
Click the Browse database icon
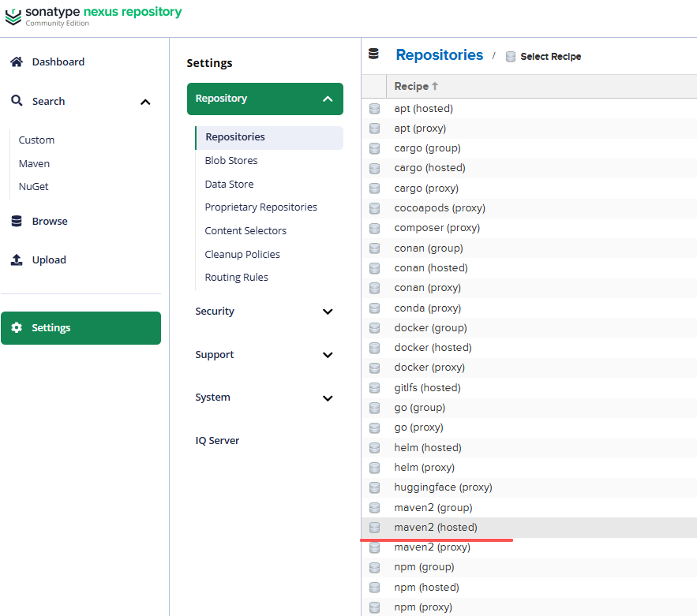(17, 221)
